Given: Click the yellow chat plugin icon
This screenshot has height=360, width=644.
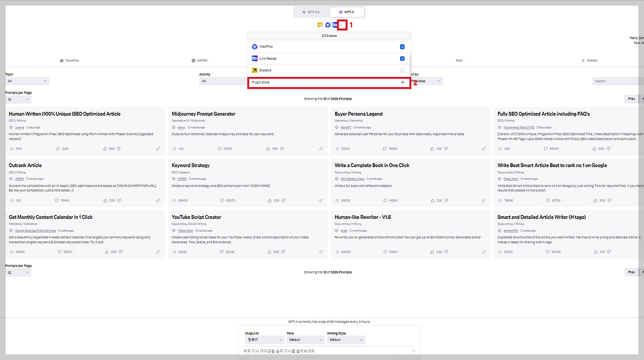Looking at the screenshot, I should pos(319,25).
